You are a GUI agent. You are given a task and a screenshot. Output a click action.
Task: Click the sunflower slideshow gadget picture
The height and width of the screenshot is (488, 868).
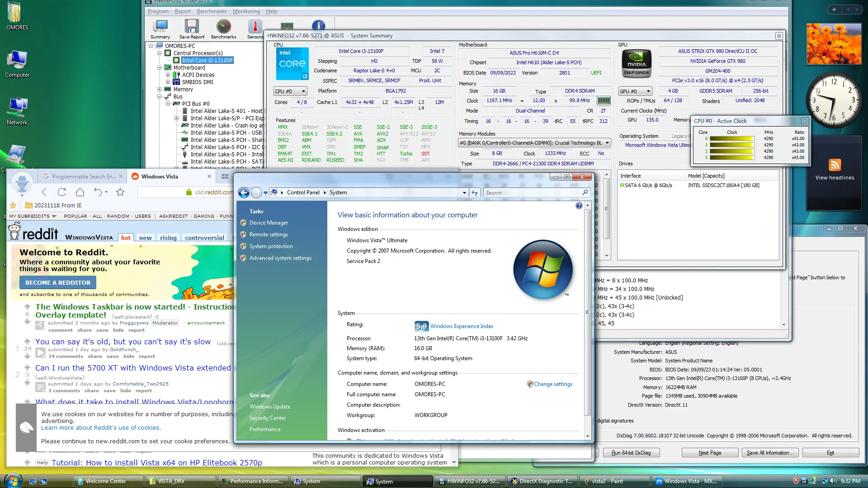(x=834, y=44)
